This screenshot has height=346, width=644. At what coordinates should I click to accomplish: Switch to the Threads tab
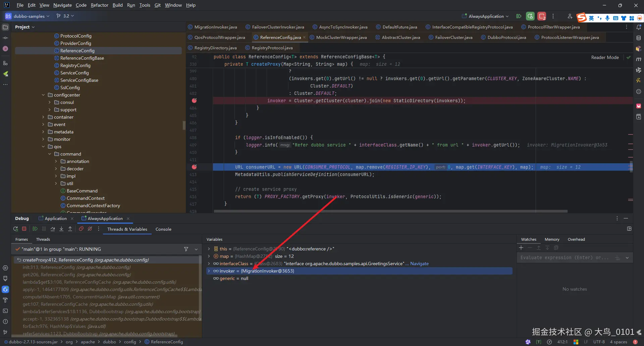(43, 239)
